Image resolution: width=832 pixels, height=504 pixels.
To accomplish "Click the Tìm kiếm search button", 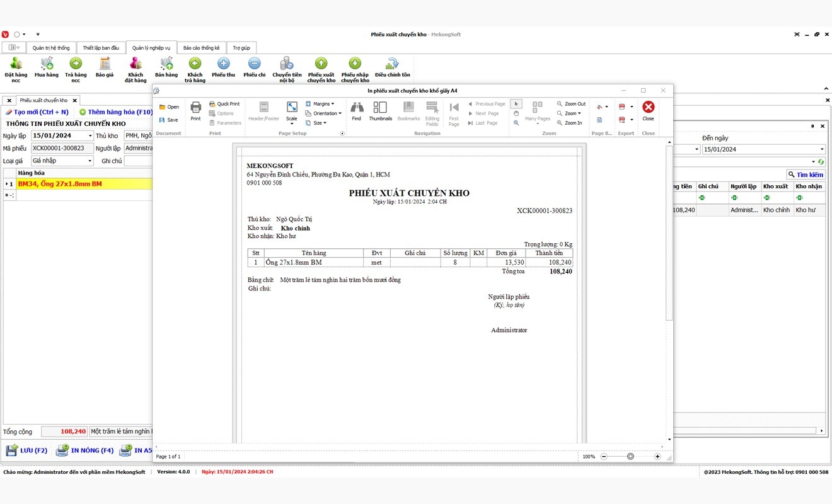I will coord(806,175).
